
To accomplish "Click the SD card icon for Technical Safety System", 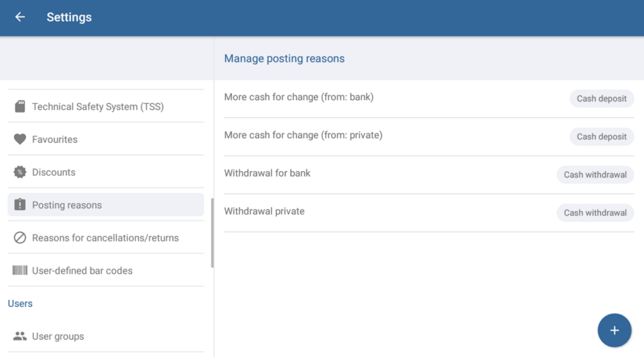I will coord(19,106).
